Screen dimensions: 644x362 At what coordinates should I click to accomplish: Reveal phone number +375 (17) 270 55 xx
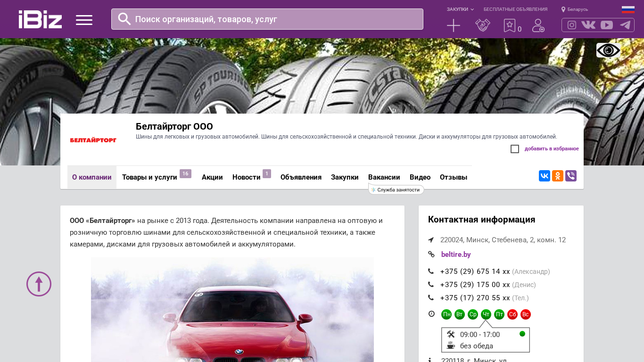tap(475, 298)
